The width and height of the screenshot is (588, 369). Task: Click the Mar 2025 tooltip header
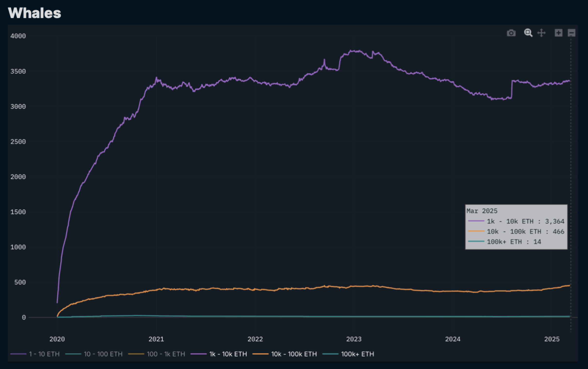tap(482, 211)
